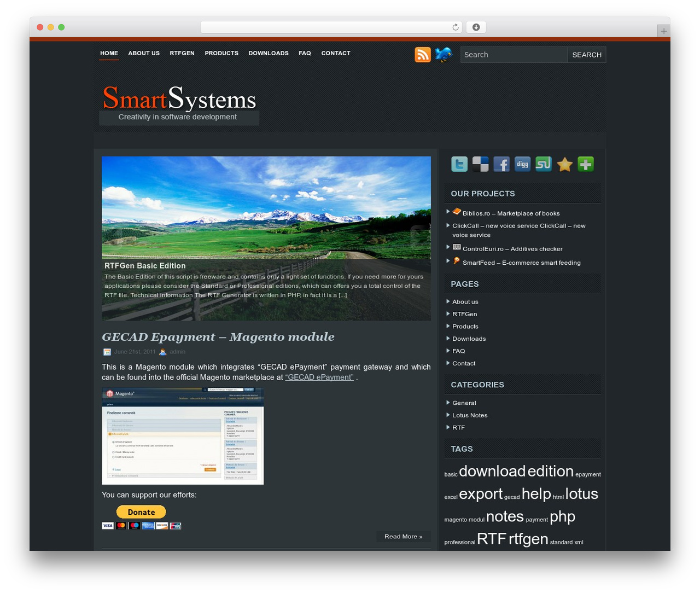The height and width of the screenshot is (593, 700).
Task: Share via the Twitter sidebar icon
Action: click(x=459, y=164)
